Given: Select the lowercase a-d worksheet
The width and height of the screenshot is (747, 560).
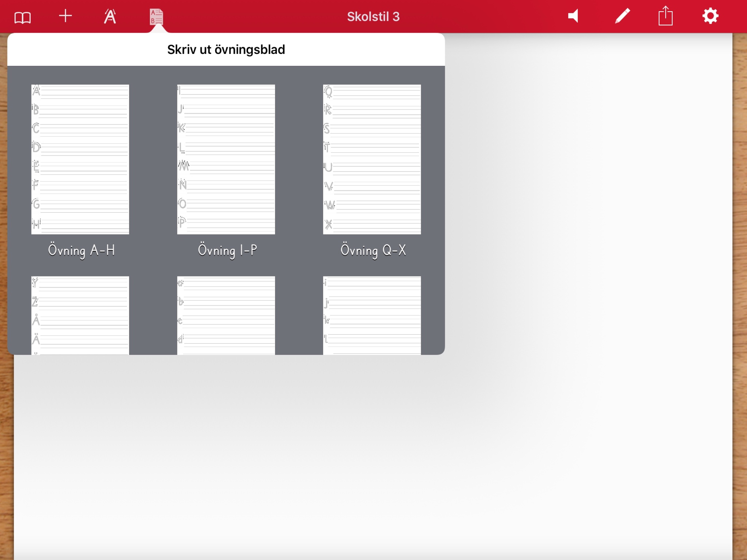Looking at the screenshot, I should [x=226, y=315].
